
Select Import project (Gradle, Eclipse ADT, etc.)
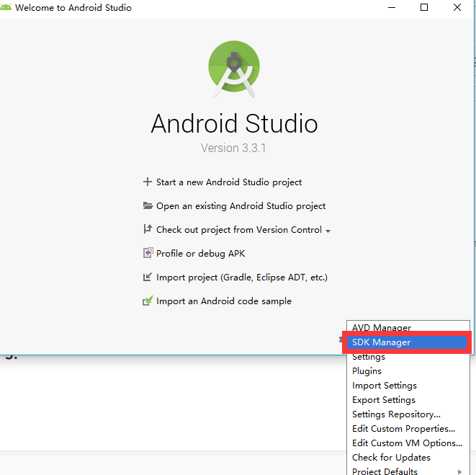[242, 278]
